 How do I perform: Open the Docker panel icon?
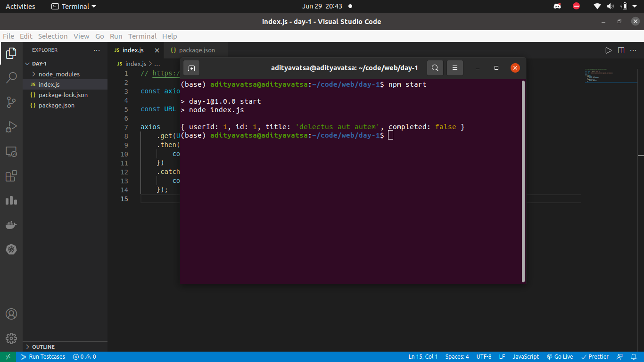[x=11, y=225]
